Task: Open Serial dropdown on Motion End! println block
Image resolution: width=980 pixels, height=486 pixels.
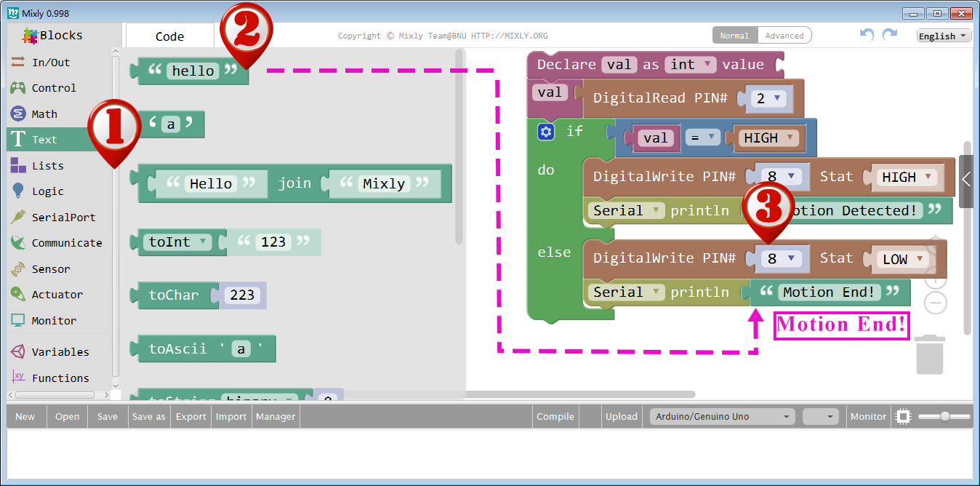Action: 627,292
